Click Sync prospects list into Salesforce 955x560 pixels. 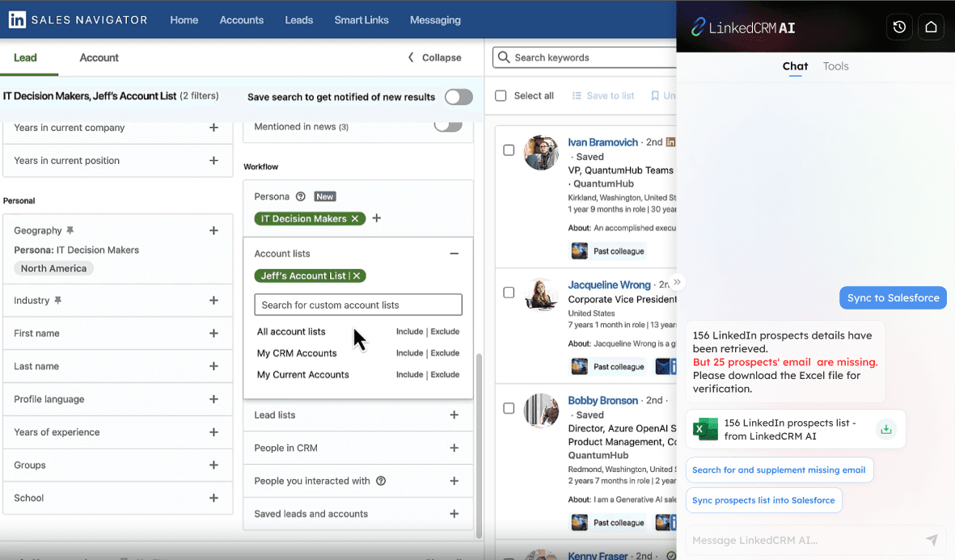point(763,500)
